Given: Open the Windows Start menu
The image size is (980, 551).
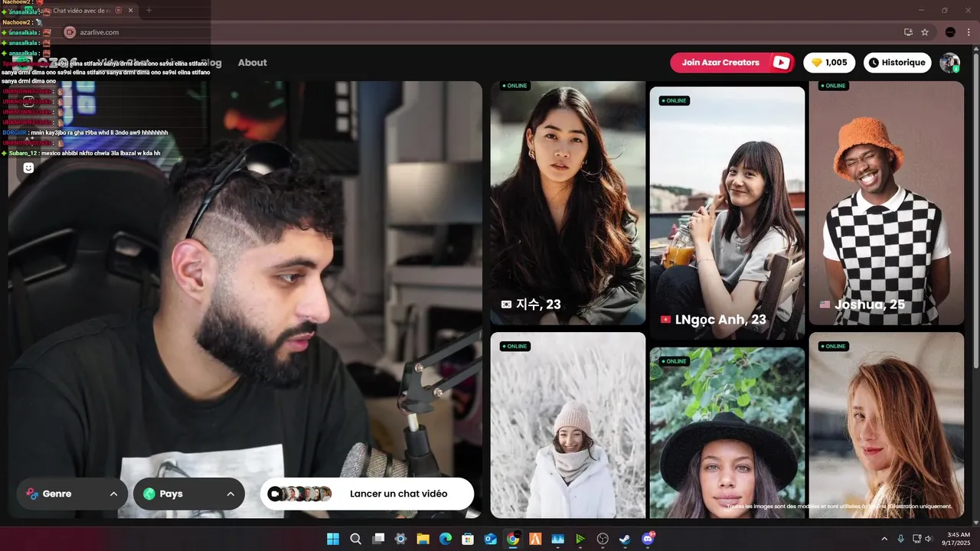Looking at the screenshot, I should click(x=333, y=539).
